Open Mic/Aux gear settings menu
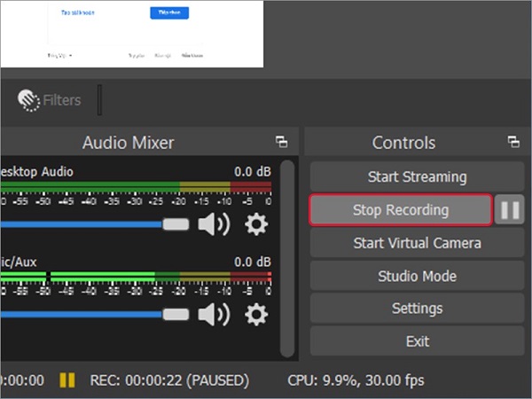 coord(256,315)
